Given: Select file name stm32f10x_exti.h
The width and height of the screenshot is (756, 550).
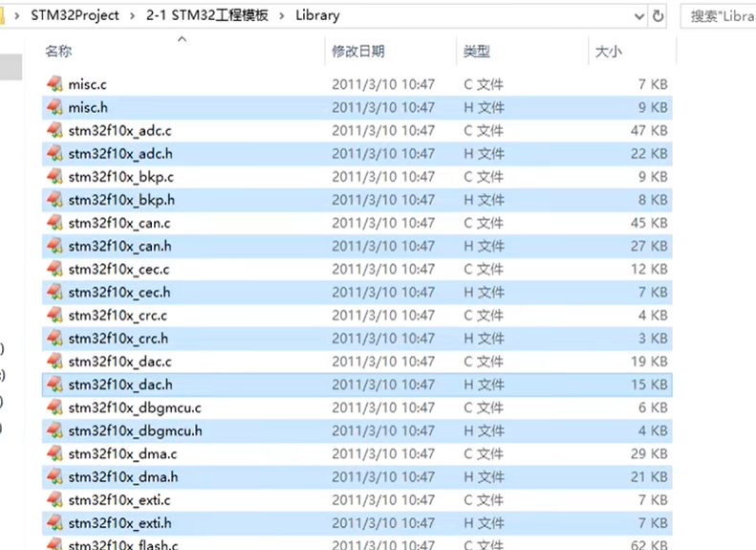Looking at the screenshot, I should tap(120, 523).
